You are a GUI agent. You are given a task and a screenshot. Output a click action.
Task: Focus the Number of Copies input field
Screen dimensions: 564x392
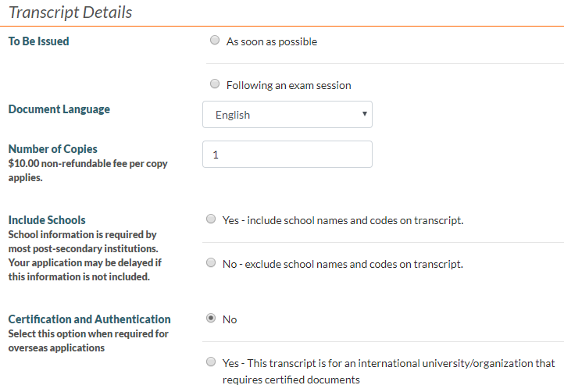click(x=287, y=155)
